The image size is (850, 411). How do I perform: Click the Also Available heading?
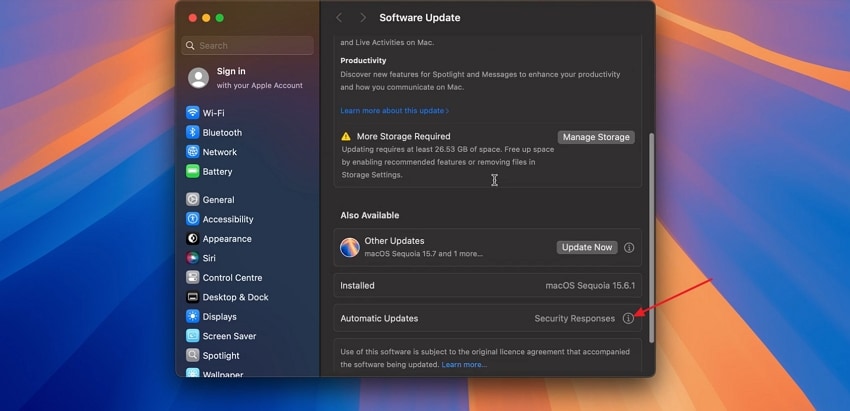pyautogui.click(x=370, y=215)
